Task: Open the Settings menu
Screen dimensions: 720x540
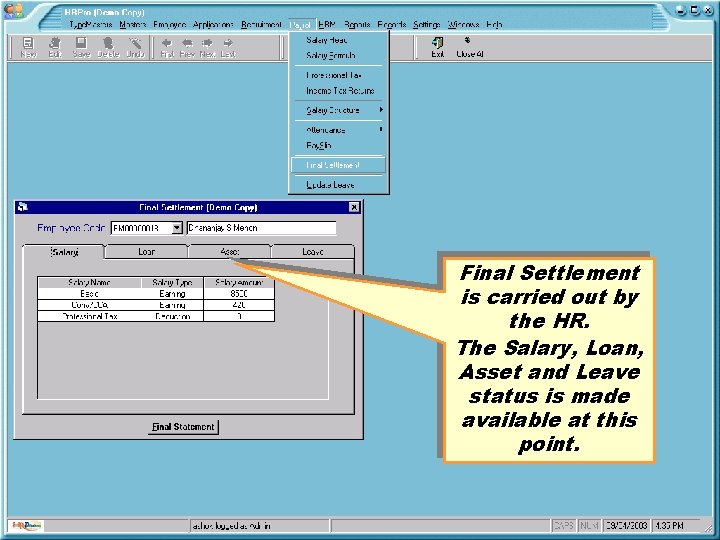Action: click(x=426, y=25)
